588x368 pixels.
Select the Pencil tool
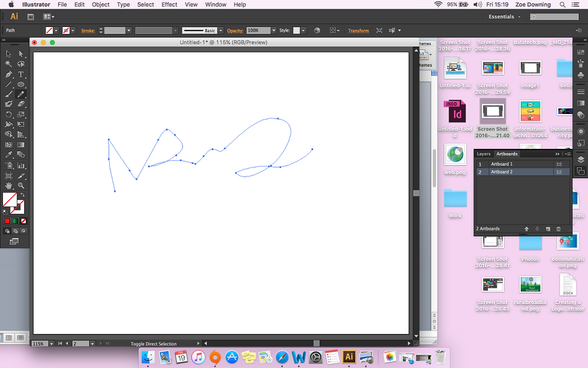click(21, 94)
